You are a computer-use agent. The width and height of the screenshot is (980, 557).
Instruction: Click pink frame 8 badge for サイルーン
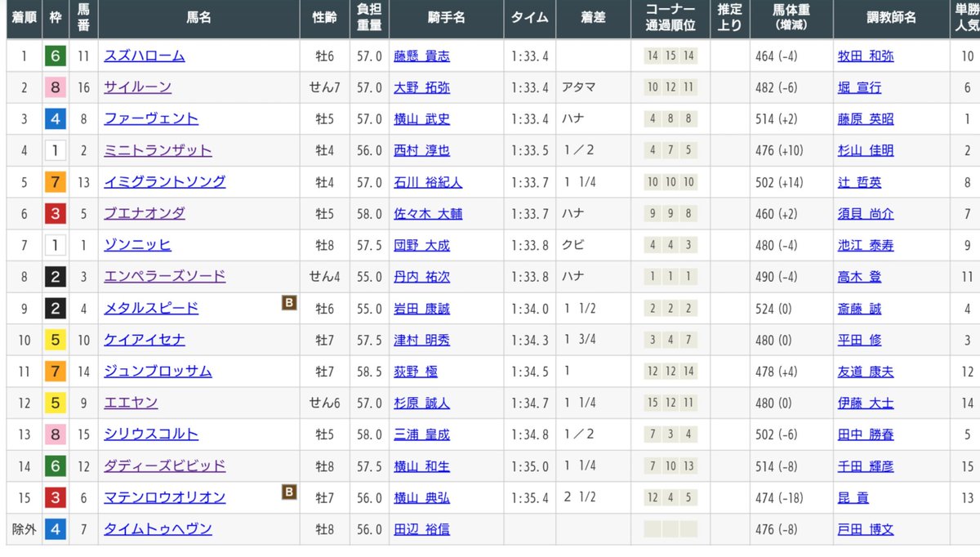(x=55, y=87)
